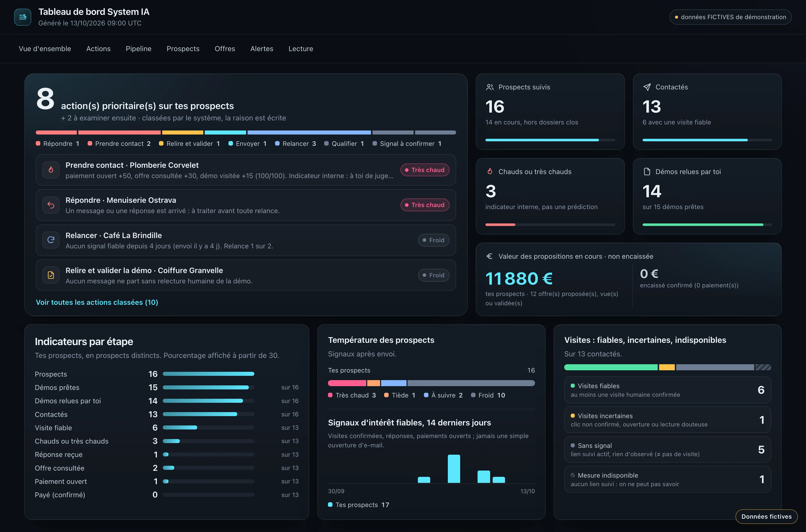The image size is (806, 532).
Task: Open the Vue d'ensemble tab
Action: point(45,49)
